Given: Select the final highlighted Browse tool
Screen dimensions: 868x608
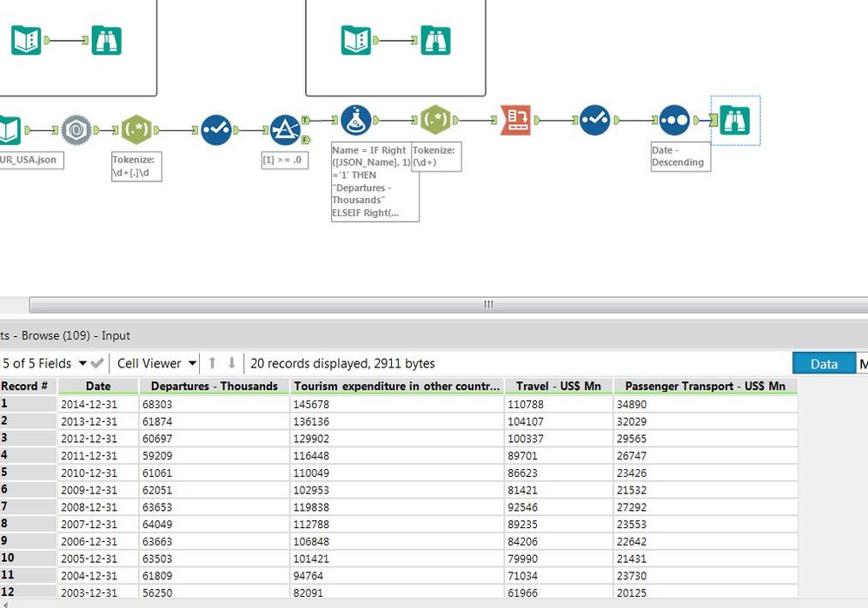Looking at the screenshot, I should [735, 120].
